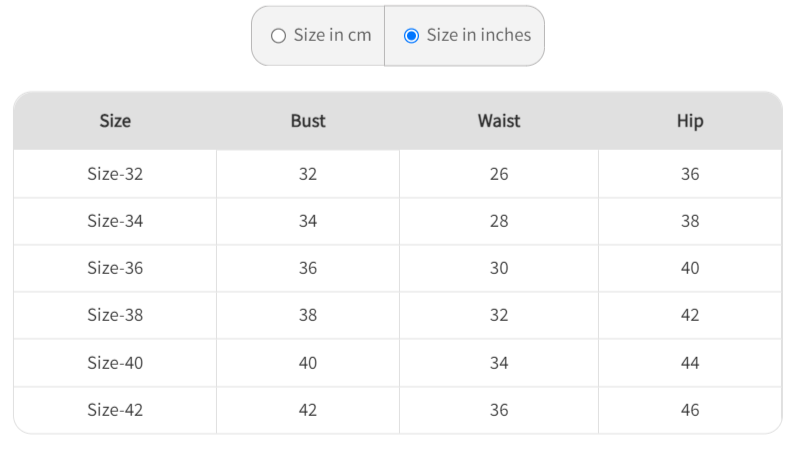The width and height of the screenshot is (793, 464).
Task: Click the waist value 28 in Size-34 row
Action: (x=499, y=221)
